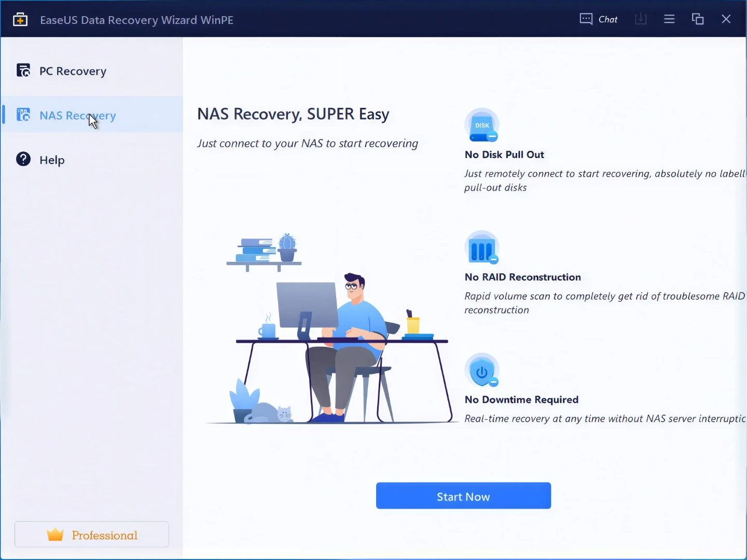Click 'Rapid volume scan' description text
The height and width of the screenshot is (560, 747).
click(605, 303)
